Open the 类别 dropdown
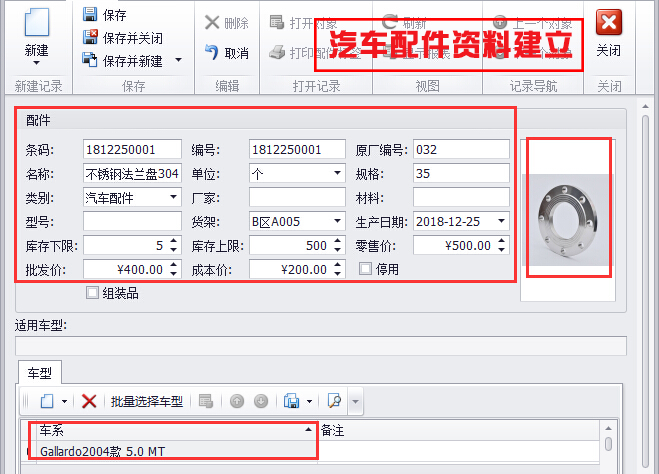 [x=173, y=198]
